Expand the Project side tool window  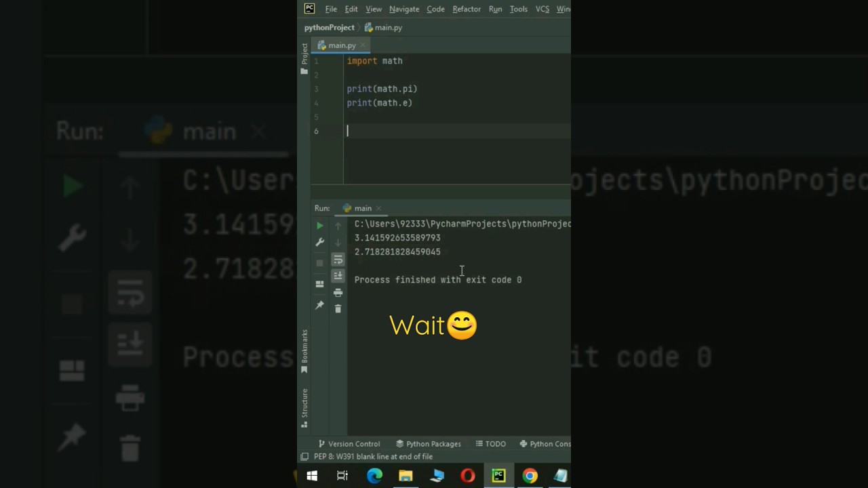coord(304,58)
